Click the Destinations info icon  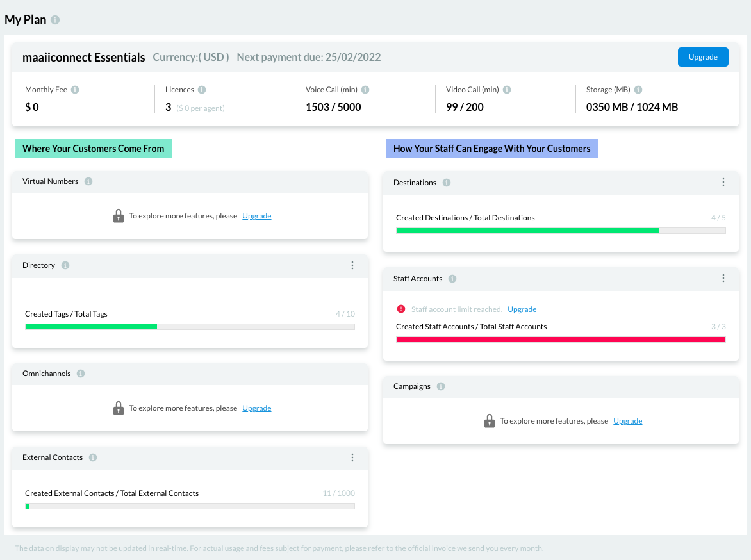pyautogui.click(x=447, y=183)
